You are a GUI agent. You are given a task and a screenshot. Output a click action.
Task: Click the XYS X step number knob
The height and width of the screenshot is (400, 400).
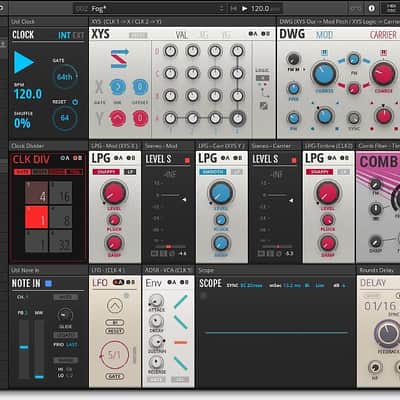tap(118, 87)
